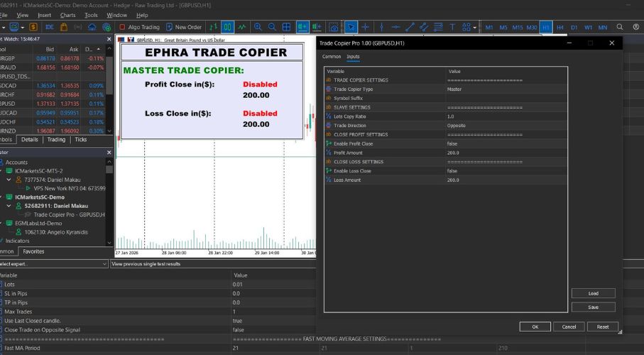Viewport: 644px width, 355px height.
Task: Select the equidistant channel tool
Action: point(424,27)
